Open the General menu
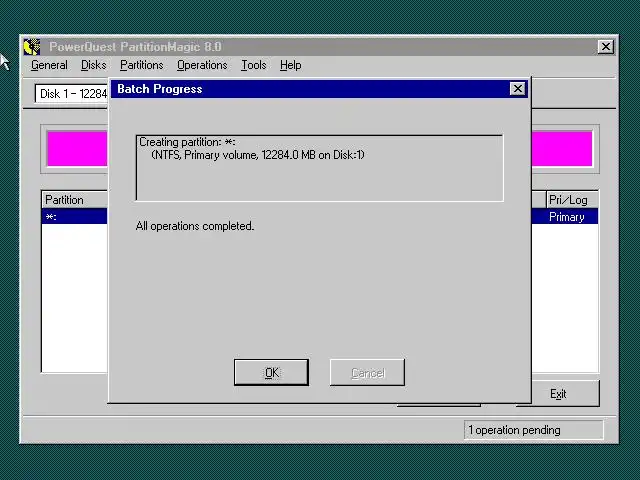The height and width of the screenshot is (480, 640). [x=49, y=65]
